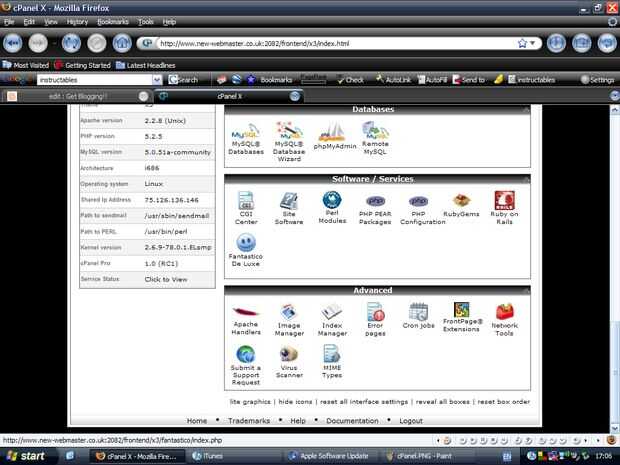620x465 pixels.
Task: Open Virus Scanner
Action: [x=289, y=362]
